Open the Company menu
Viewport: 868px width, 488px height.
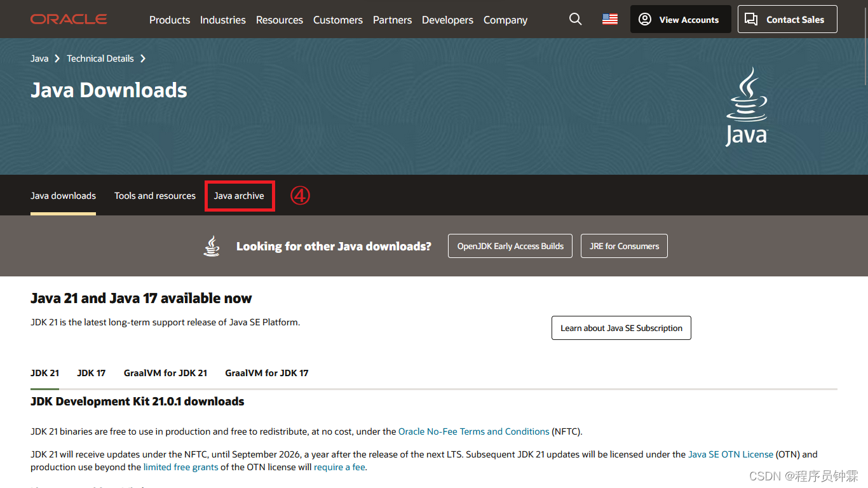[505, 20]
